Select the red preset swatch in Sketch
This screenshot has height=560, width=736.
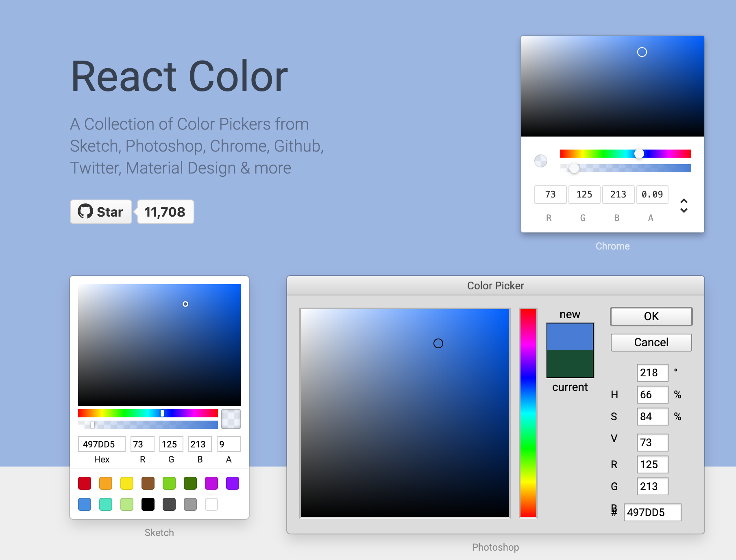click(85, 483)
